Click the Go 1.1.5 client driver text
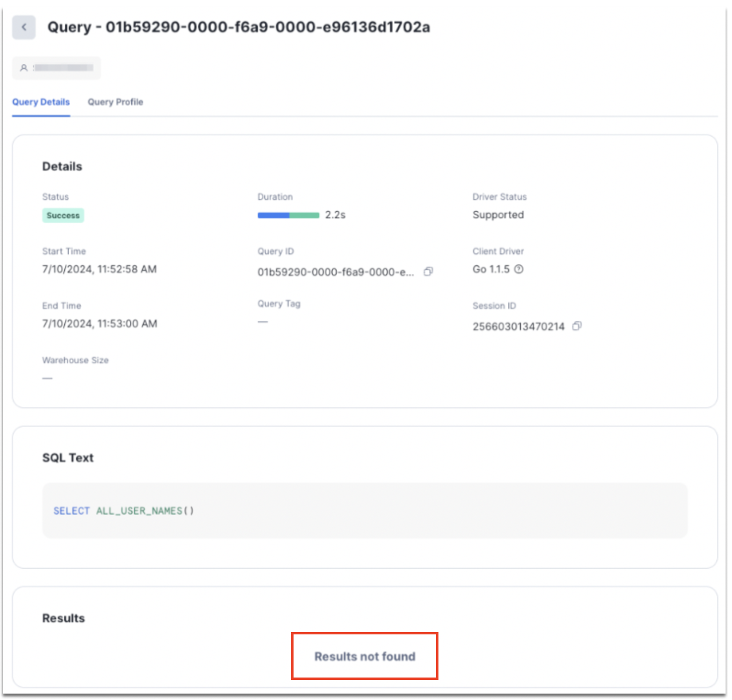732x700 pixels. 491,269
